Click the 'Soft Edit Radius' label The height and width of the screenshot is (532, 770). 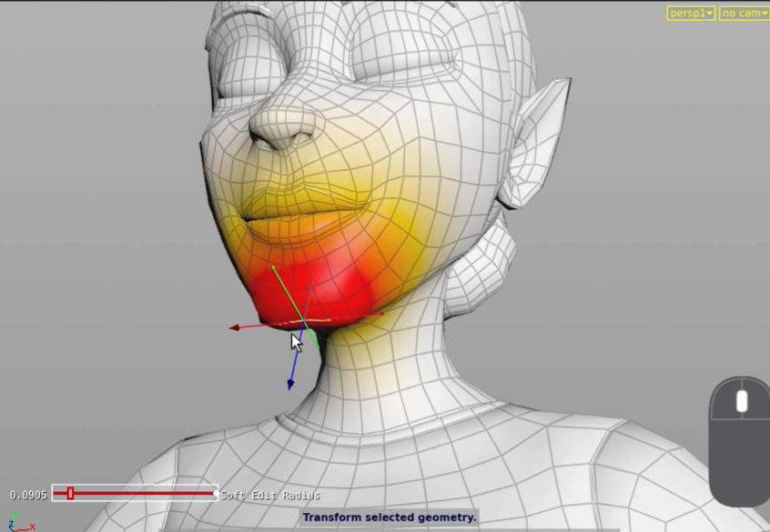pyautogui.click(x=270, y=496)
